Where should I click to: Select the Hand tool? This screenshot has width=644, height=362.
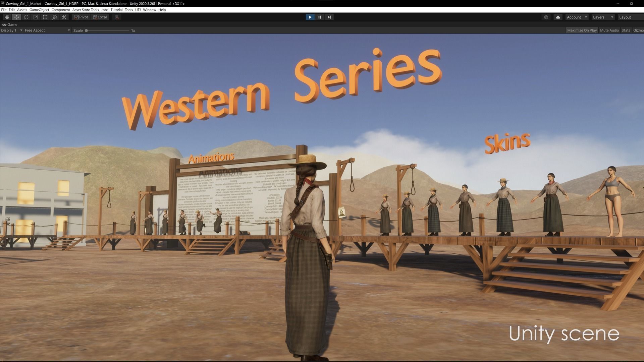(x=7, y=17)
